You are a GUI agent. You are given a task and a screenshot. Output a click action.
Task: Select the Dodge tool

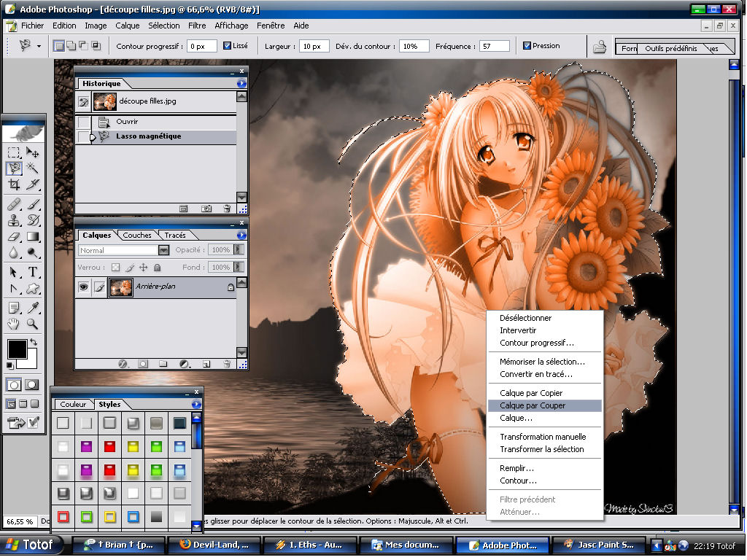tap(32, 252)
